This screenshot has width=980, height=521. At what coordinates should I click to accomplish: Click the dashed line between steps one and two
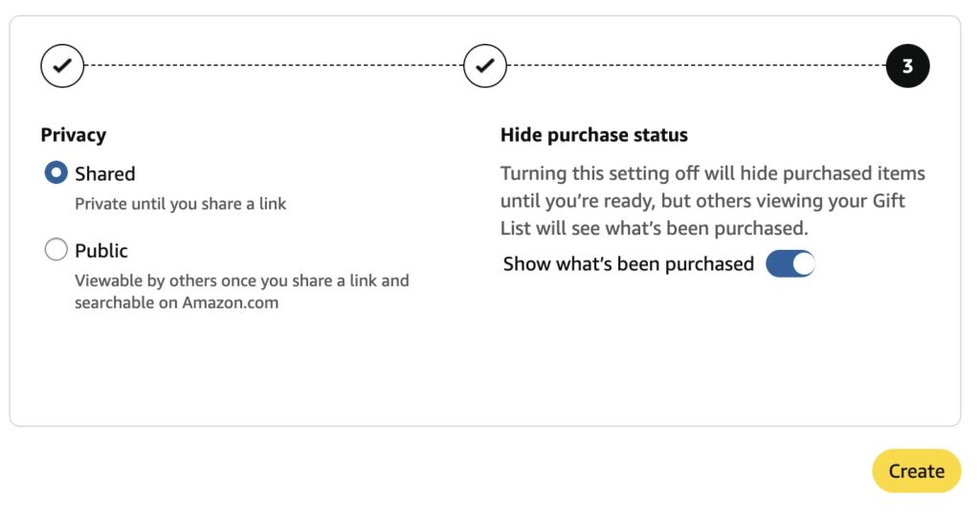pyautogui.click(x=274, y=66)
